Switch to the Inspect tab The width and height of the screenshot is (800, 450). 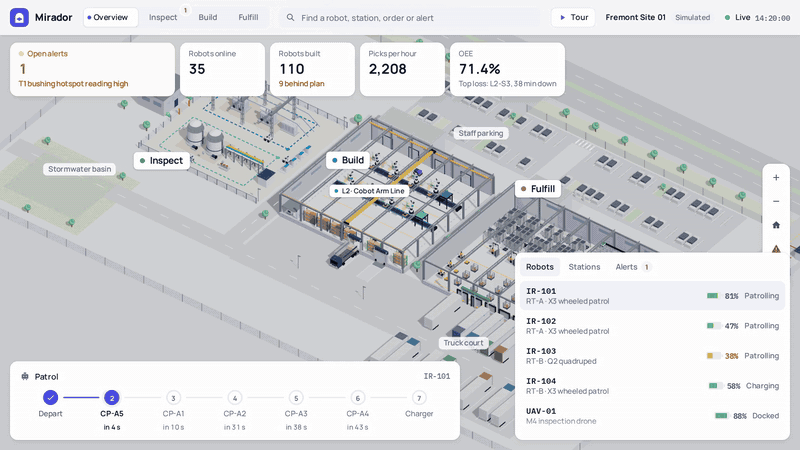click(163, 17)
